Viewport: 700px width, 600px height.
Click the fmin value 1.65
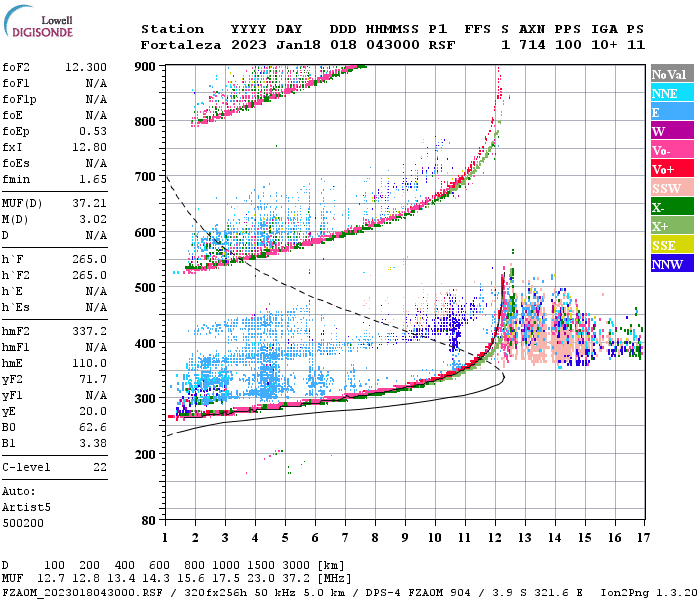pyautogui.click(x=93, y=179)
